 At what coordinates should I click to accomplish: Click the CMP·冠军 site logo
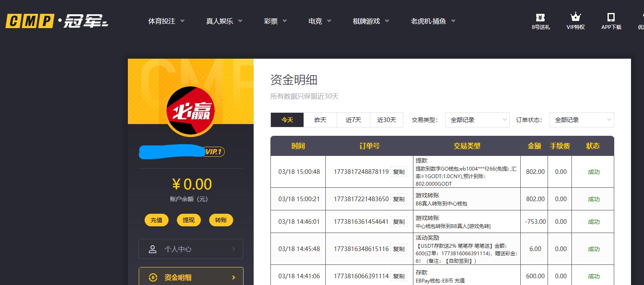tap(57, 21)
